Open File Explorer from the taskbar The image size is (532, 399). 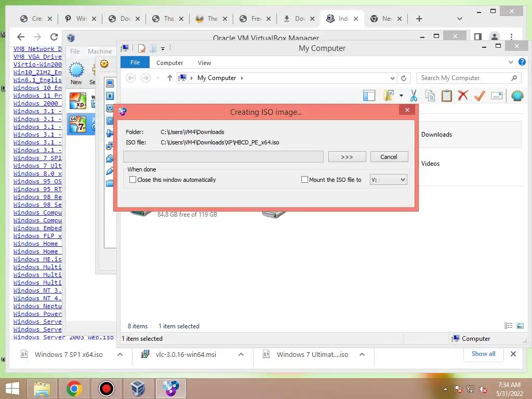coord(42,389)
